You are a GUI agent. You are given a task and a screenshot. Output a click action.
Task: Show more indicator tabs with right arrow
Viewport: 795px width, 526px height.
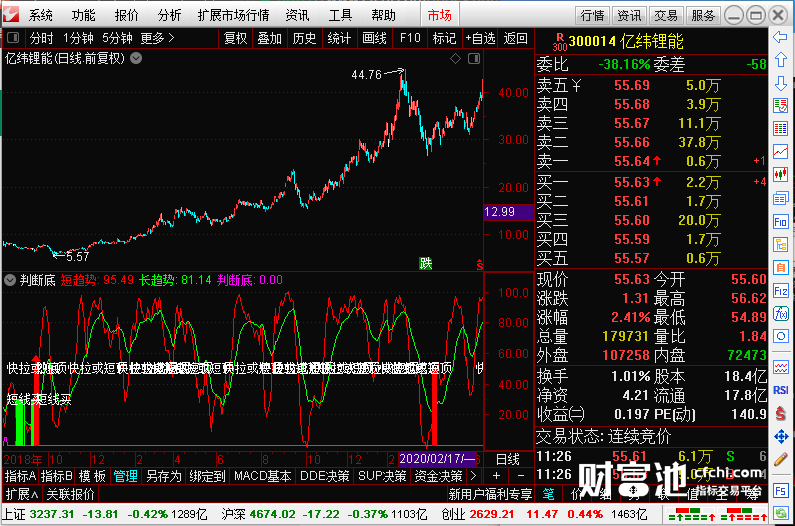coord(473,476)
